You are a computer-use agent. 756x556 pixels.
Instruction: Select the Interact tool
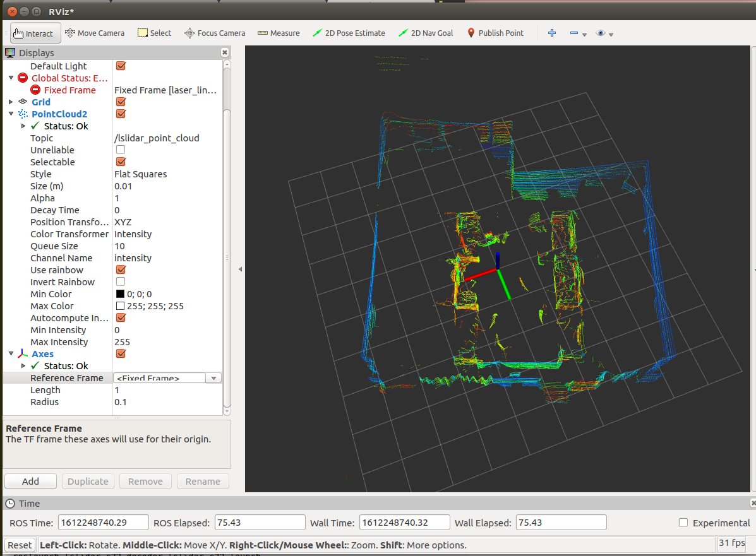(x=35, y=33)
